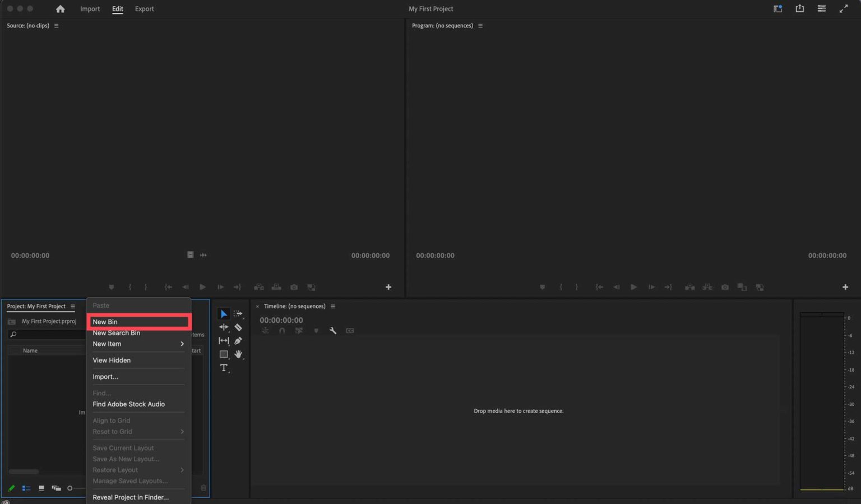The width and height of the screenshot is (861, 504).
Task: Select the Rectangle tool
Action: (x=224, y=354)
